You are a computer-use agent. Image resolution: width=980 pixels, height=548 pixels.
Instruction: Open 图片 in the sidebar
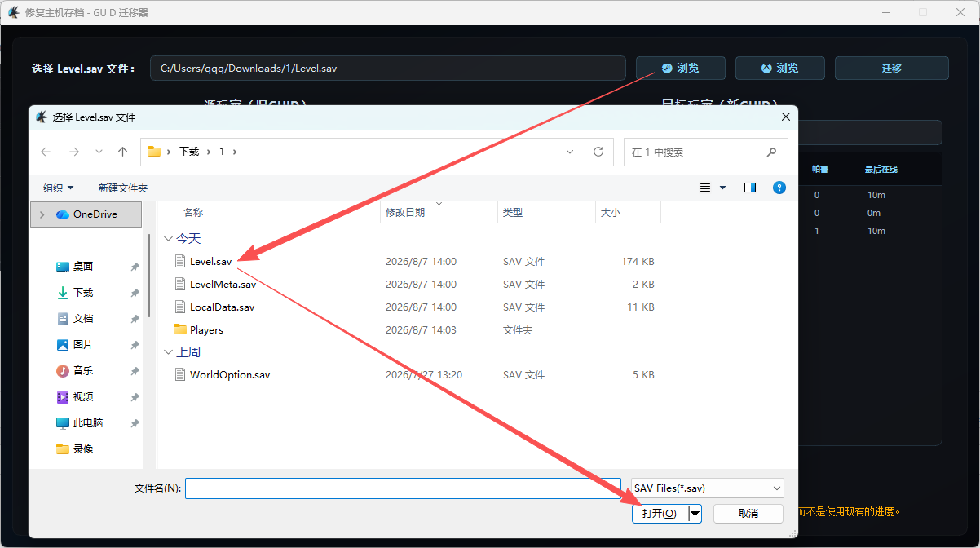pos(83,345)
